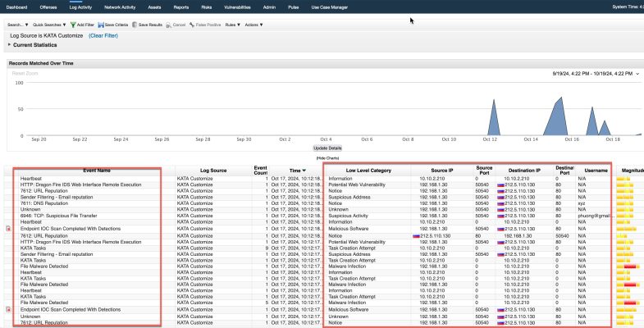Select the Log Activity tab

(80, 7)
